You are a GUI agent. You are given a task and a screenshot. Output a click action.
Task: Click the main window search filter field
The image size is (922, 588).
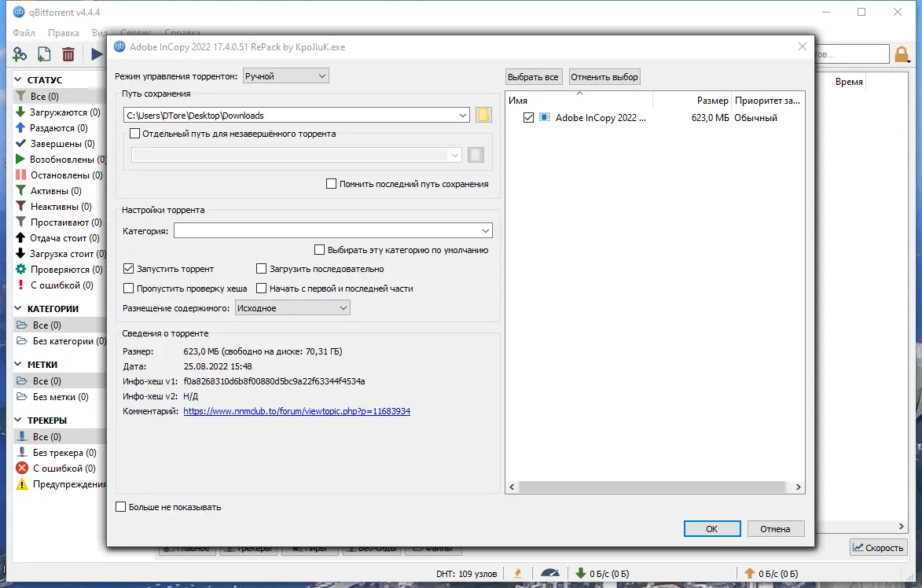853,54
